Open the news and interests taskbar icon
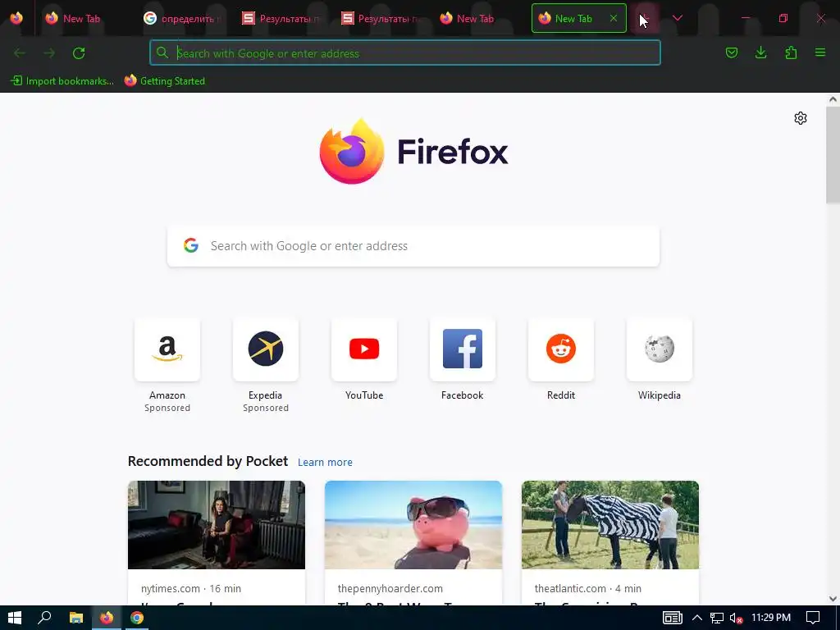 pos(673,618)
